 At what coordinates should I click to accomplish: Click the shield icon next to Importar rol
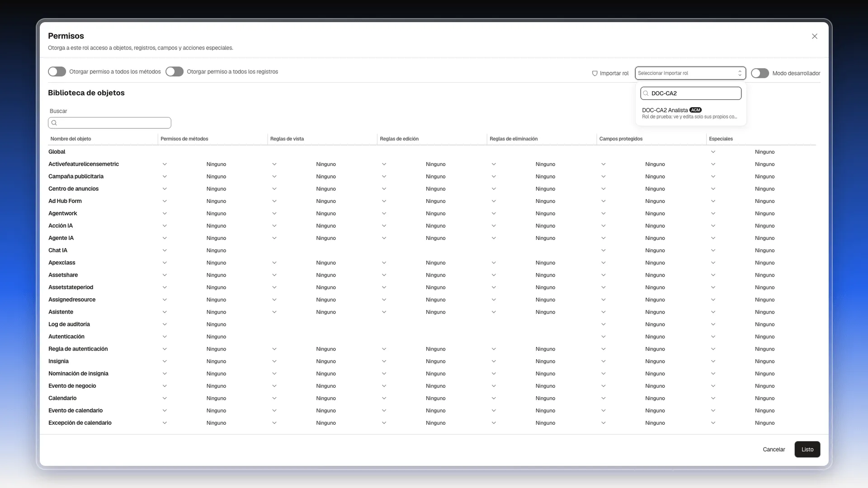coord(594,73)
